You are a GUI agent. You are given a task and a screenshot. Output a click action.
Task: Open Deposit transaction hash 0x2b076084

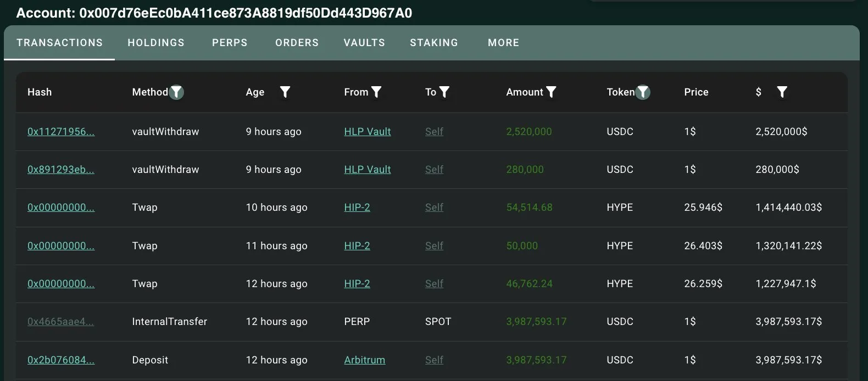click(60, 360)
